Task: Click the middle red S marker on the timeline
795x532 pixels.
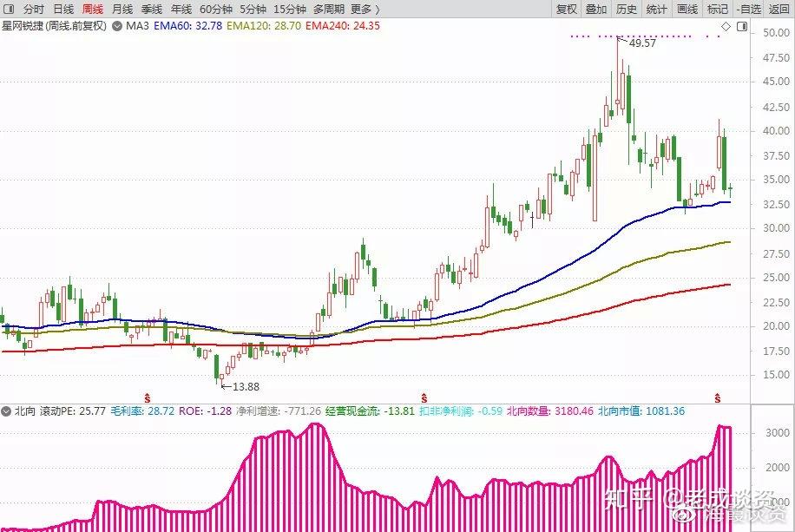Action: pyautogui.click(x=424, y=398)
